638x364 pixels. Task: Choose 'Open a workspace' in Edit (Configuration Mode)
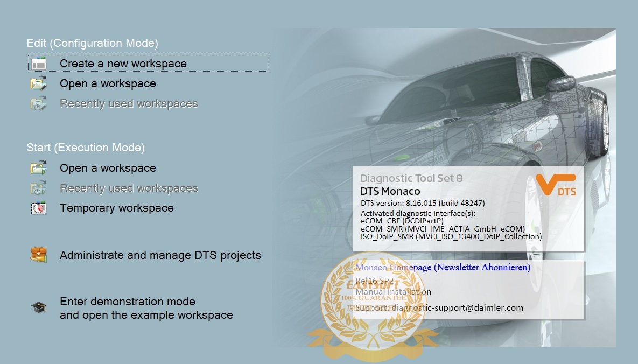(108, 83)
